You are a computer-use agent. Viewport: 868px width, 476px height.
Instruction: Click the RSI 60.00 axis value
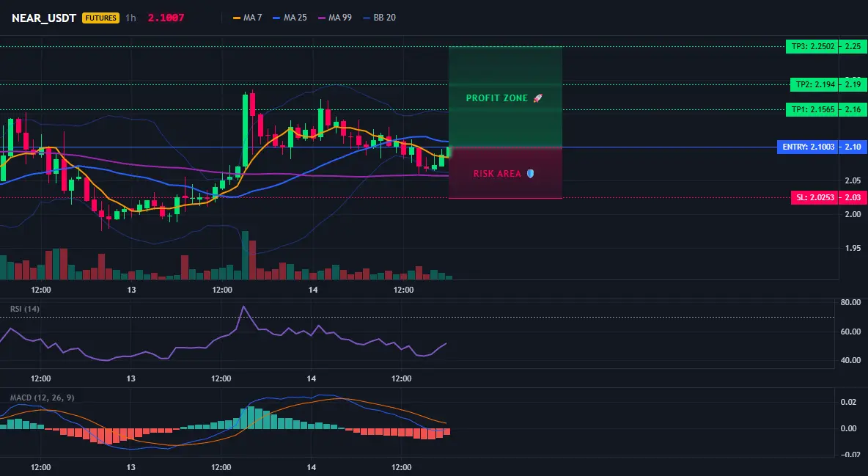point(850,332)
